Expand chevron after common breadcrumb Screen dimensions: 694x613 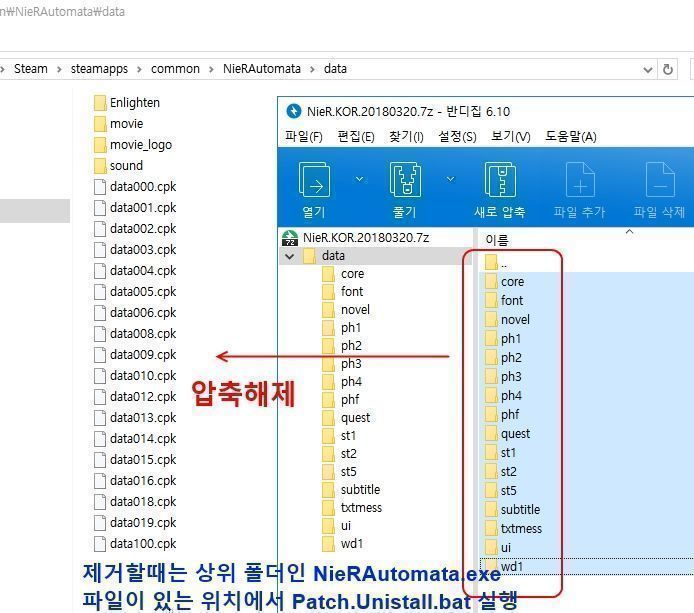pyautogui.click(x=211, y=69)
